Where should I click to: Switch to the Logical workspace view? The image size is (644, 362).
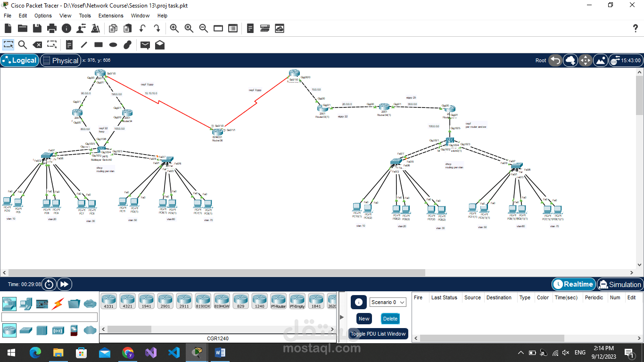[19, 60]
